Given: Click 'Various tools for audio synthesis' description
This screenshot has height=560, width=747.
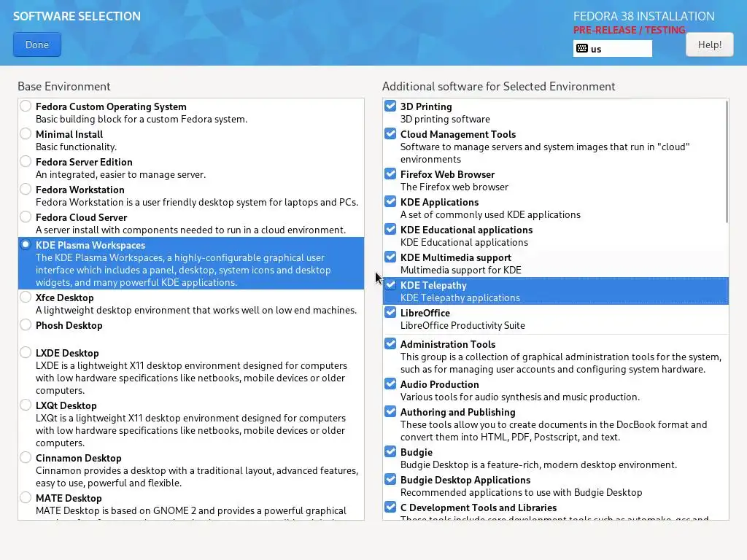Looking at the screenshot, I should (x=519, y=397).
